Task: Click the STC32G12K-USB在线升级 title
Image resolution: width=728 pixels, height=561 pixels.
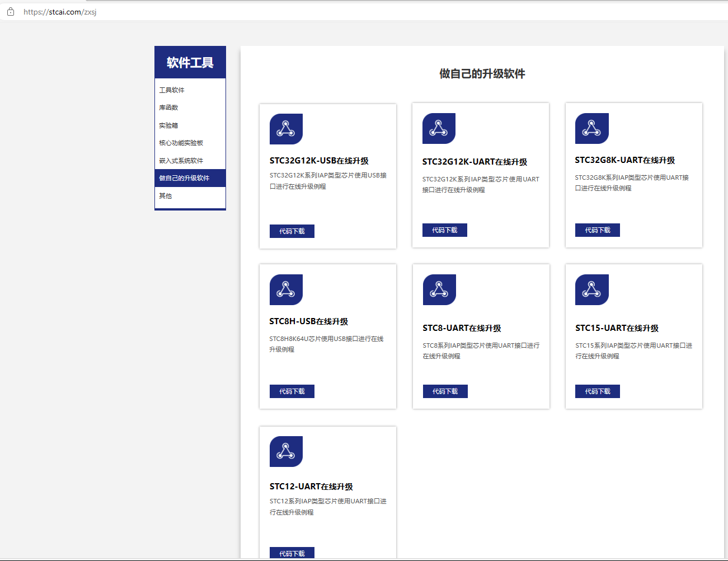Action: 319,161
